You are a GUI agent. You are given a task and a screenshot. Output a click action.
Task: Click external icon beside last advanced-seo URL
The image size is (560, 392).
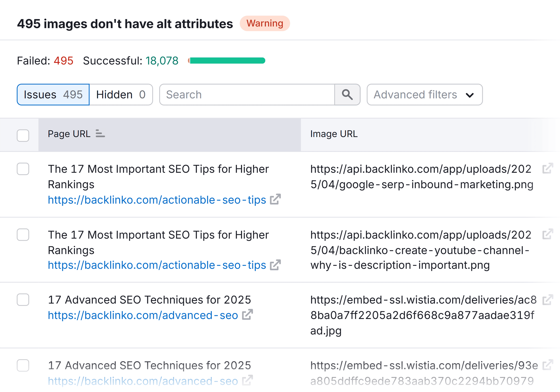(247, 381)
